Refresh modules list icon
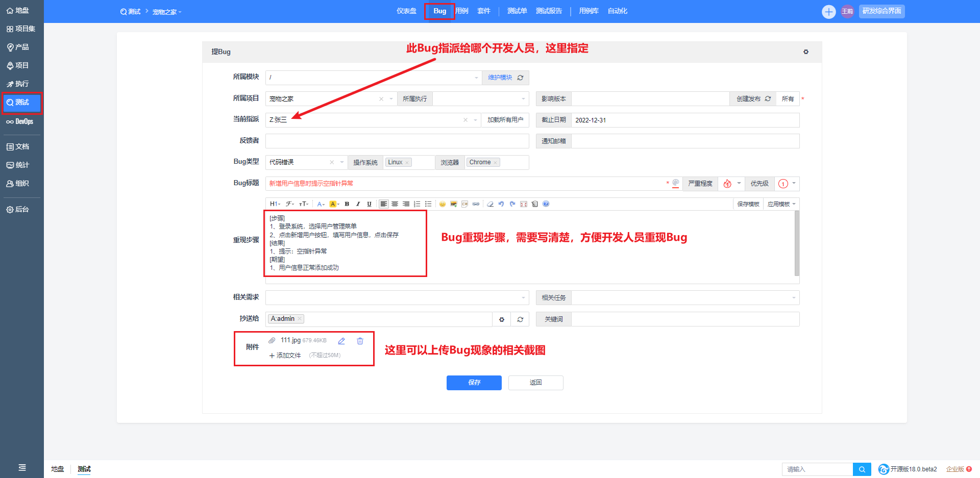The width and height of the screenshot is (980, 478). click(521, 78)
